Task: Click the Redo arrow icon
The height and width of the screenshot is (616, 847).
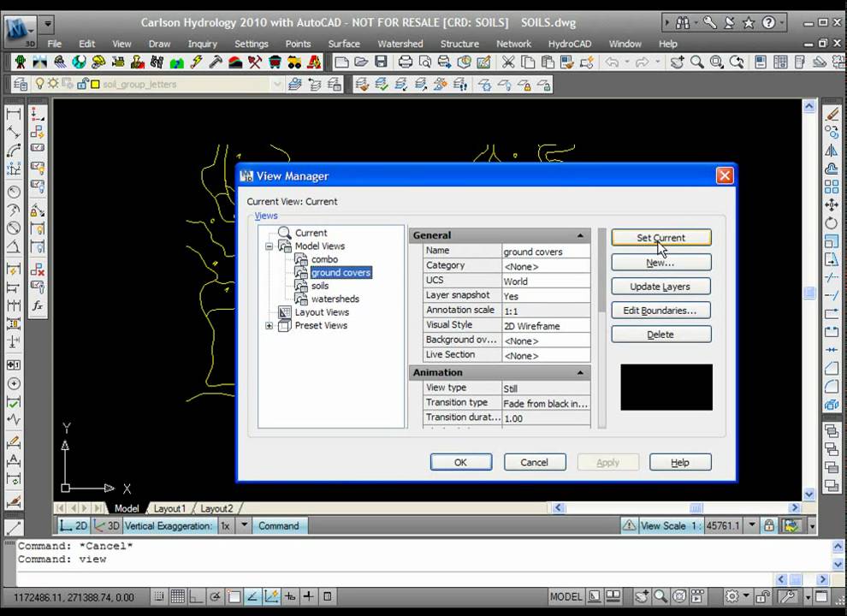Action: pos(643,62)
